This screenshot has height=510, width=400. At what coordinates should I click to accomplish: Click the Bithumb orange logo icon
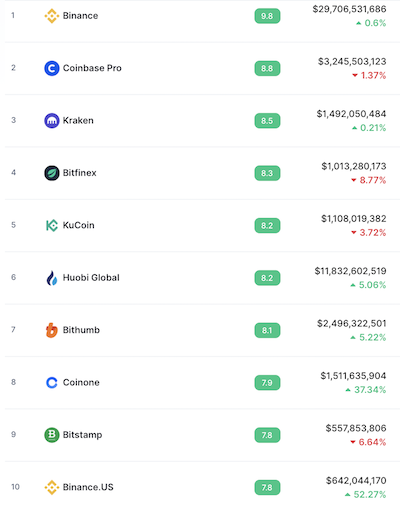52,330
